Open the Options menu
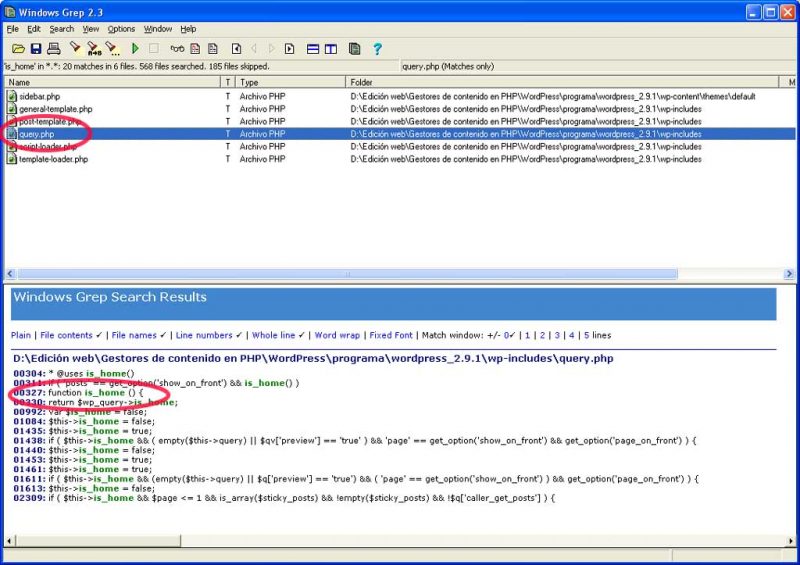Image resolution: width=800 pixels, height=565 pixels. pyautogui.click(x=121, y=29)
